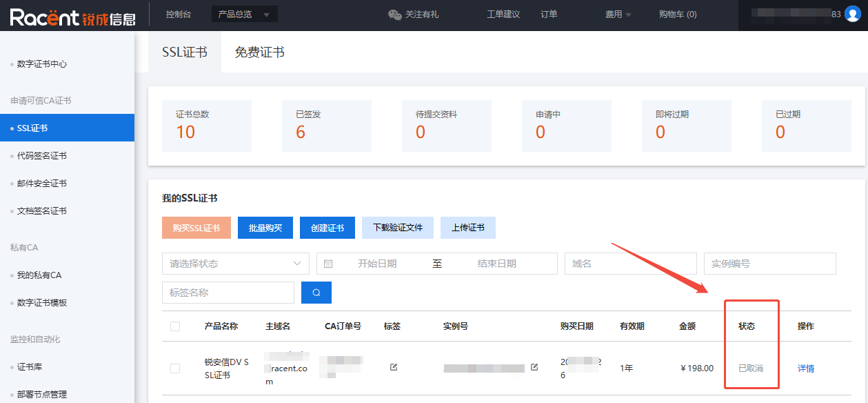Click the WeChat icon beside 关注有礼
The image size is (868, 403).
click(x=394, y=14)
